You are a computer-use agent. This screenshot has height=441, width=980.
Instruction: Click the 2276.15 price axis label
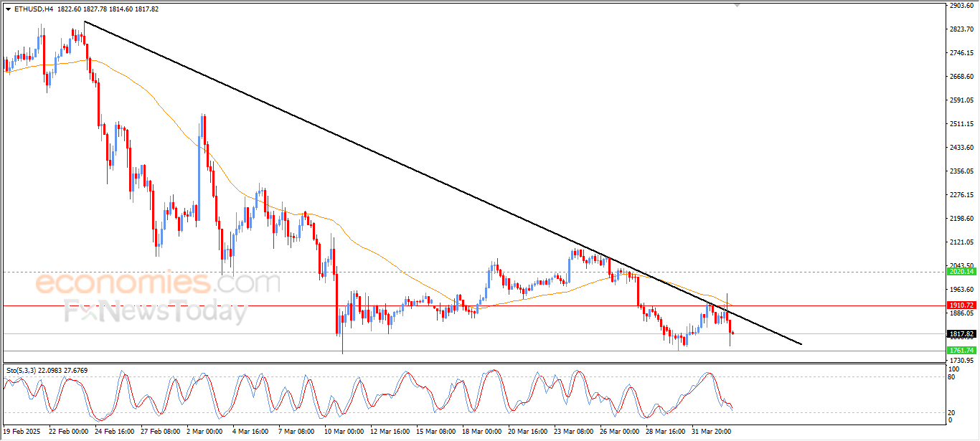click(961, 195)
